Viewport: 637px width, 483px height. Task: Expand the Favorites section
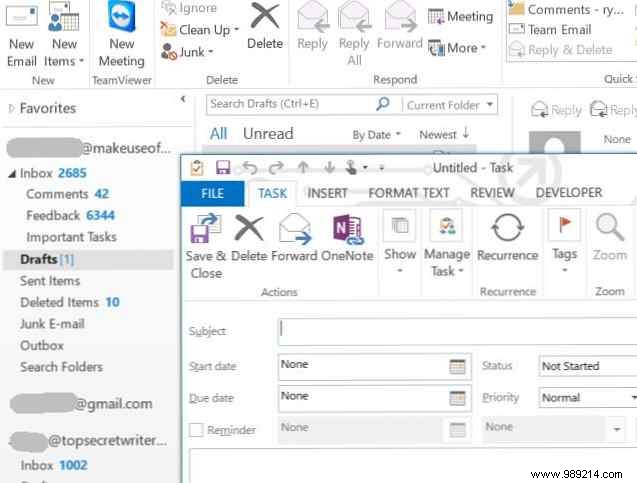[x=11, y=108]
